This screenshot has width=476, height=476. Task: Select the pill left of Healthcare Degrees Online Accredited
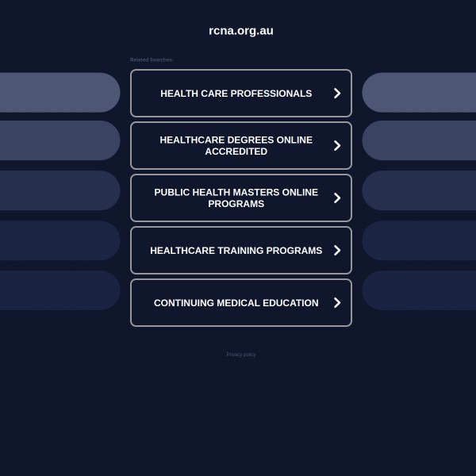click(59, 140)
